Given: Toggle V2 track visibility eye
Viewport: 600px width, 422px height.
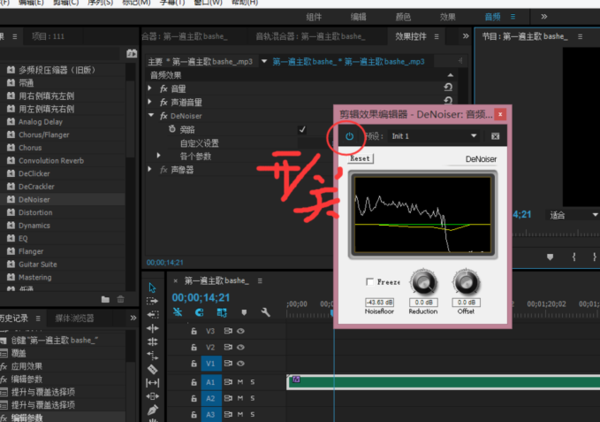Looking at the screenshot, I should (x=241, y=347).
